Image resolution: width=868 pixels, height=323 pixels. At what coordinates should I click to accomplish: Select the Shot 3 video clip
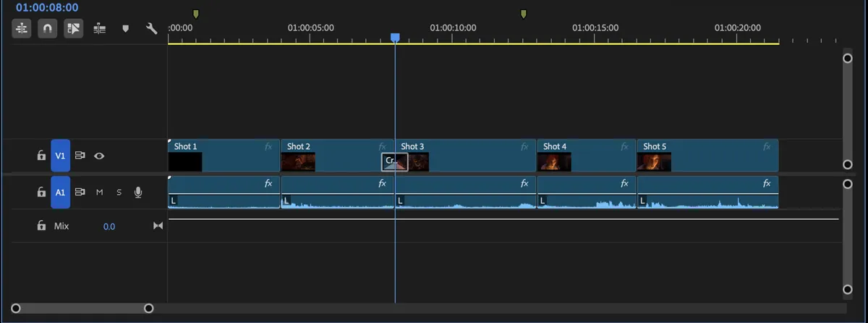[x=466, y=156]
